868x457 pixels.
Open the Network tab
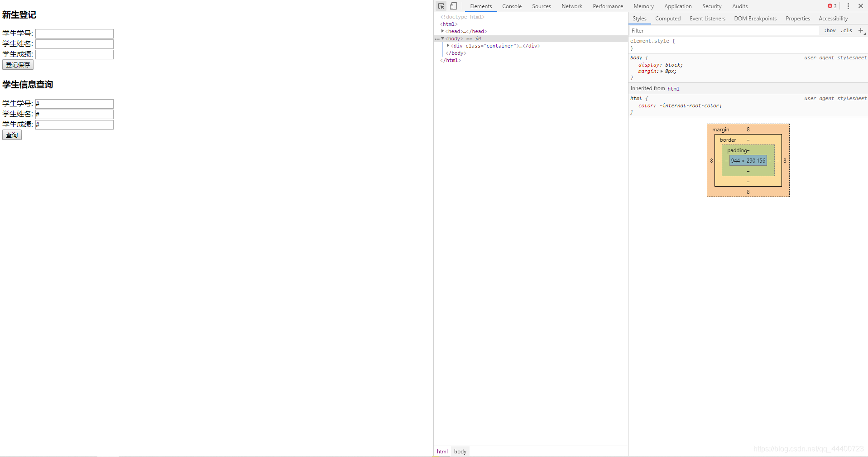tap(572, 6)
